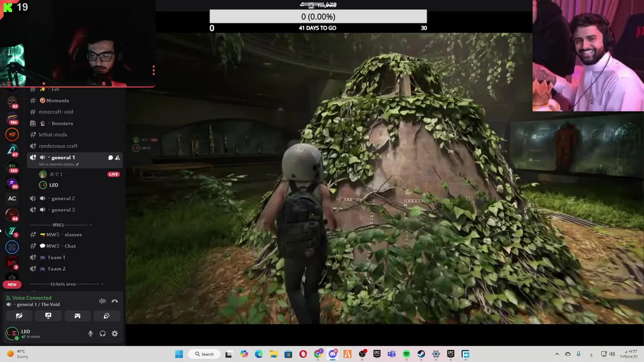Join general 3 voice channel

click(75, 210)
